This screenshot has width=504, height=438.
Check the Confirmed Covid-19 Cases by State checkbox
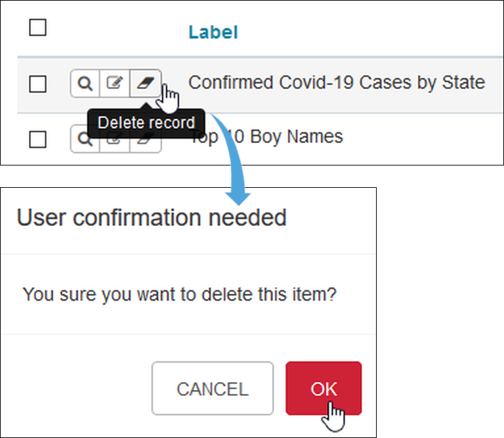38,83
